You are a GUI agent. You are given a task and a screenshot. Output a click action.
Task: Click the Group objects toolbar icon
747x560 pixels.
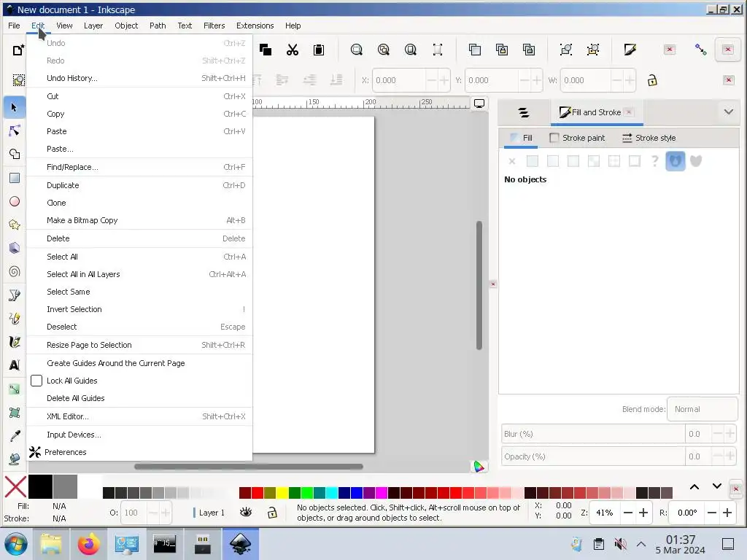(x=566, y=50)
